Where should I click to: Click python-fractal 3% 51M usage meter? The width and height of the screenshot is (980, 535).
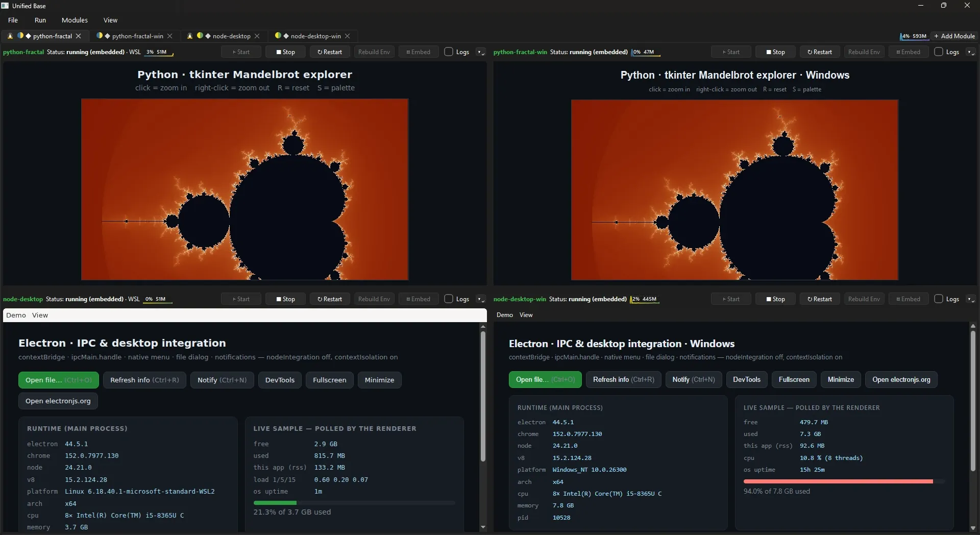click(158, 52)
